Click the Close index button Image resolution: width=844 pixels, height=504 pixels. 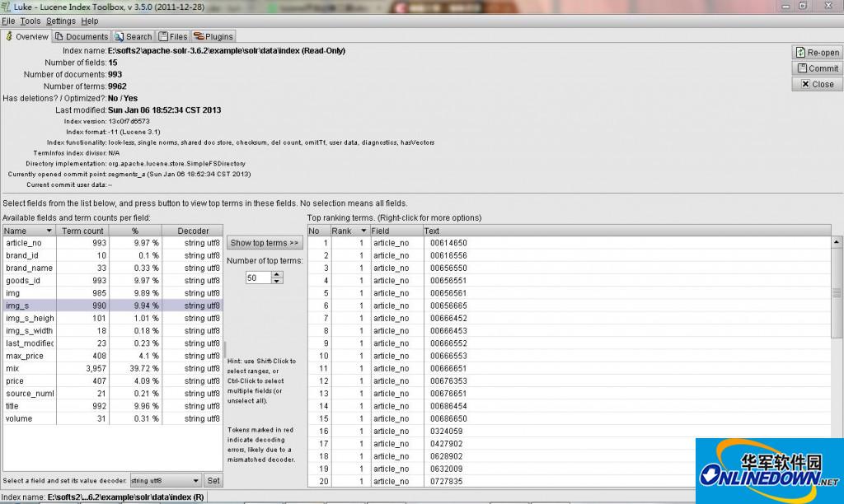tap(817, 84)
